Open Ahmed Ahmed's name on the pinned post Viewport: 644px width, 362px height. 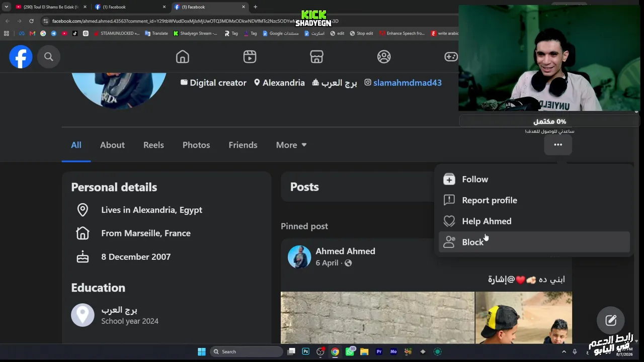coord(345,251)
